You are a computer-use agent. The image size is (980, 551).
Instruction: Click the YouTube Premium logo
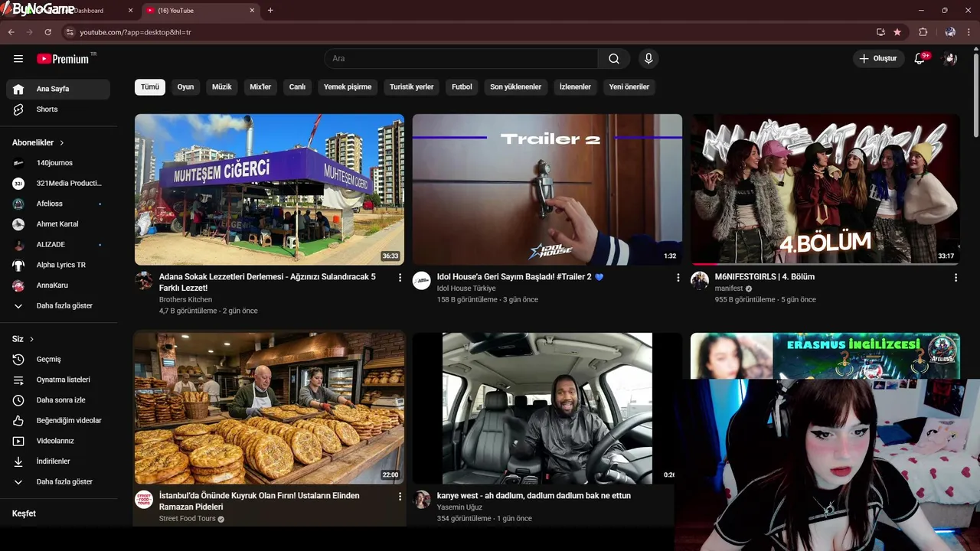click(64, 59)
